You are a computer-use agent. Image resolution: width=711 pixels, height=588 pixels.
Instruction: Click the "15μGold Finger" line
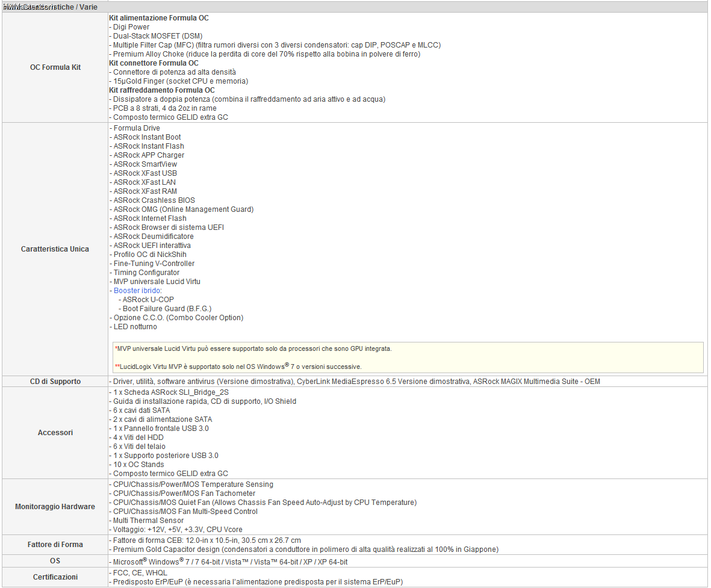179,82
